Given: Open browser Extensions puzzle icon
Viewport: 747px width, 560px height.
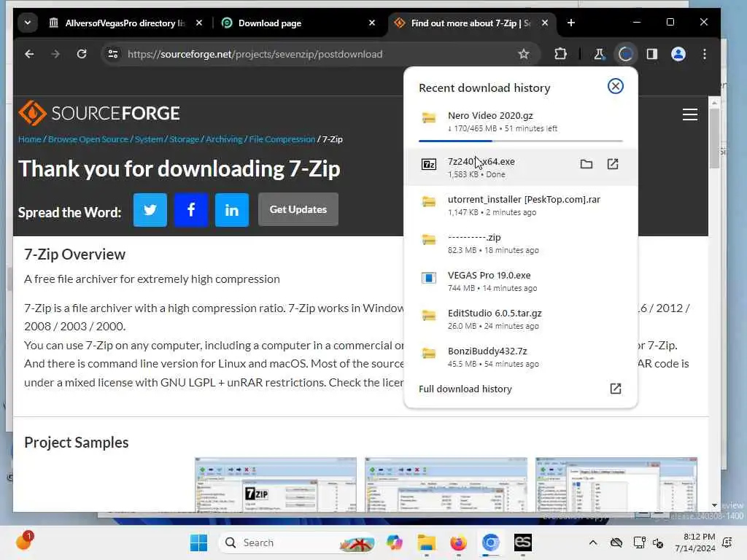Looking at the screenshot, I should pos(561,54).
